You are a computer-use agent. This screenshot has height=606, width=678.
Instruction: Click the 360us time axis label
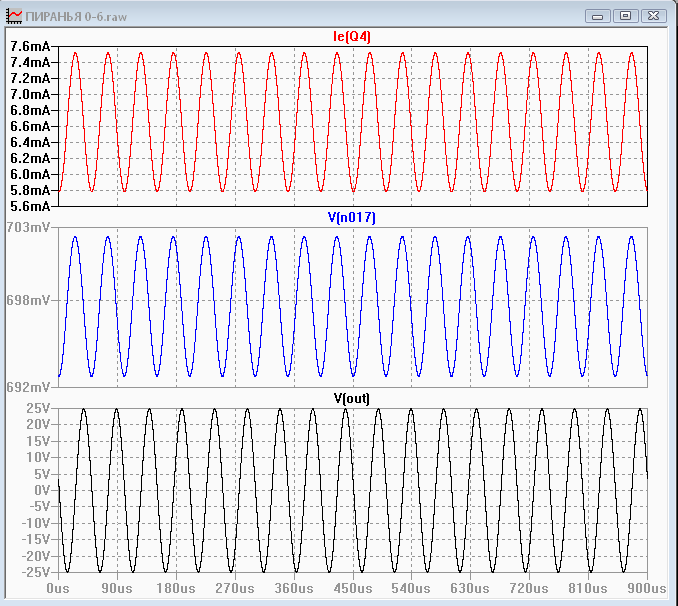pyautogui.click(x=294, y=589)
